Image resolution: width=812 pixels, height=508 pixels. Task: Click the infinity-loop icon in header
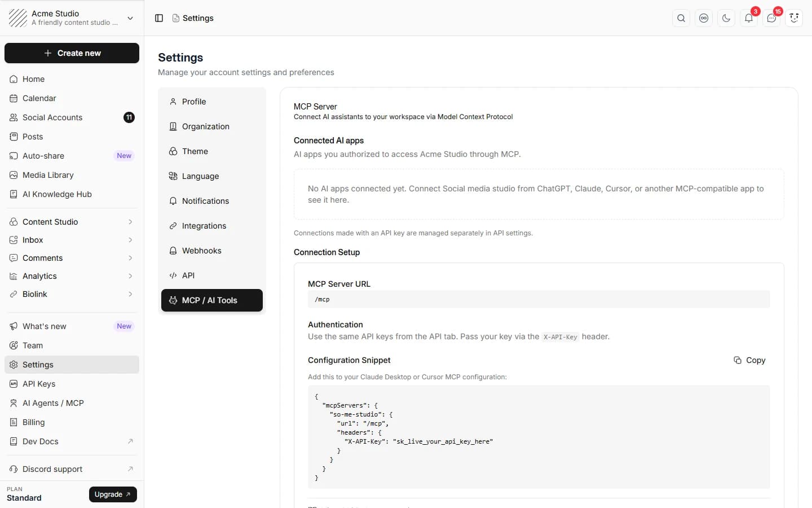click(x=704, y=18)
